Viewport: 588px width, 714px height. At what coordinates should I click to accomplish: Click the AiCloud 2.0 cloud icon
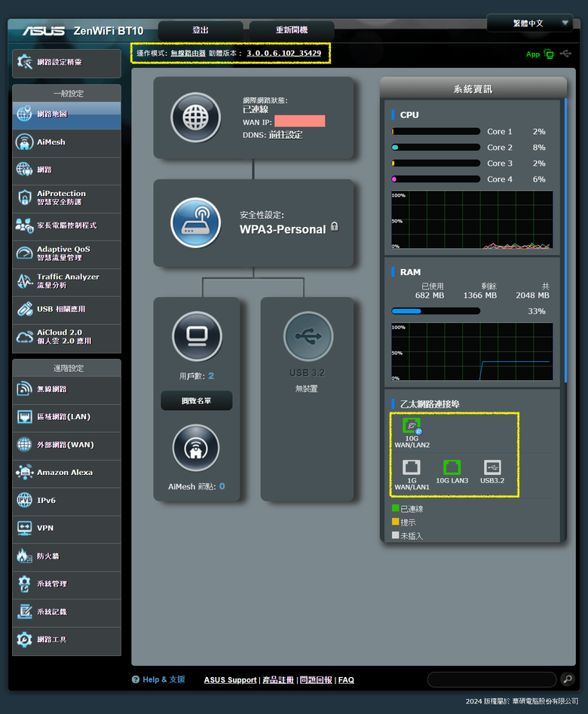click(x=25, y=338)
